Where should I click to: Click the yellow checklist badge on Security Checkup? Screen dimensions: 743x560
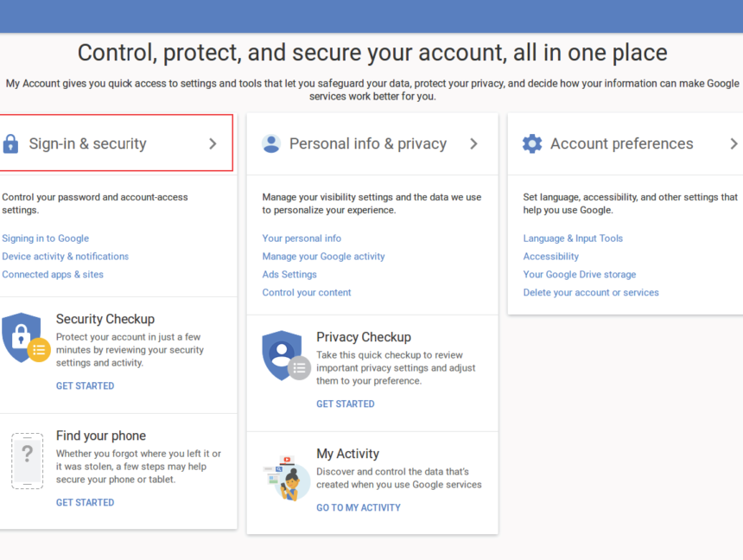coord(39,350)
